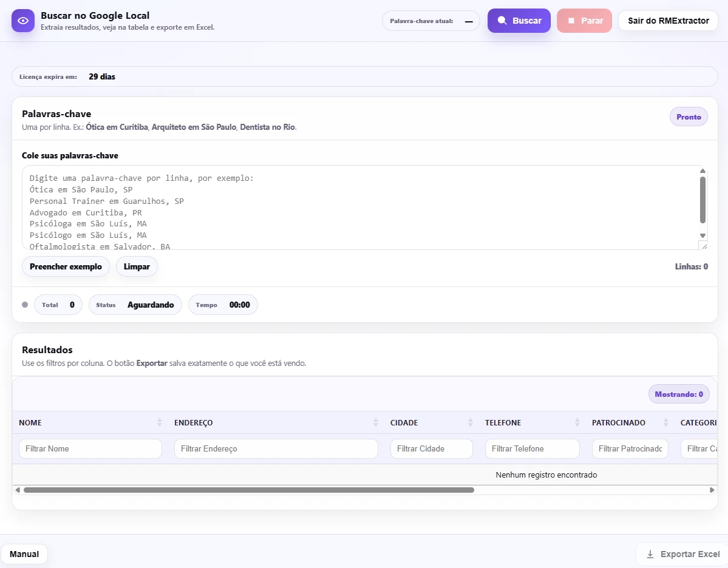The height and width of the screenshot is (568, 728).
Task: Sort by the PATROCINADO column arrows
Action: 666,422
